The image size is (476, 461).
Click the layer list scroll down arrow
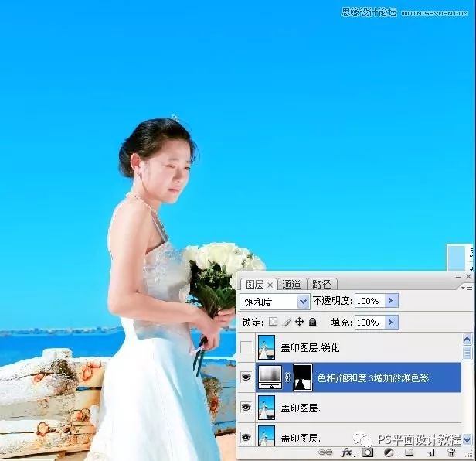pos(467,439)
